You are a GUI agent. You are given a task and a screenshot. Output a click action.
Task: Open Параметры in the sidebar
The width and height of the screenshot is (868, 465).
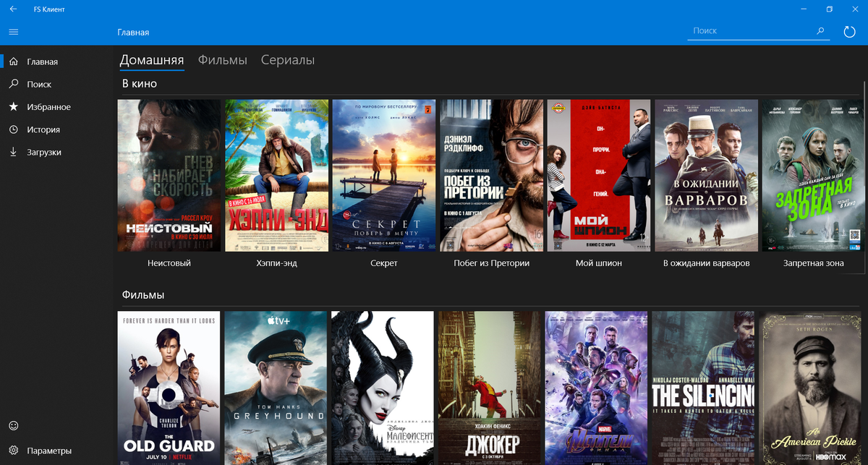[56, 451]
